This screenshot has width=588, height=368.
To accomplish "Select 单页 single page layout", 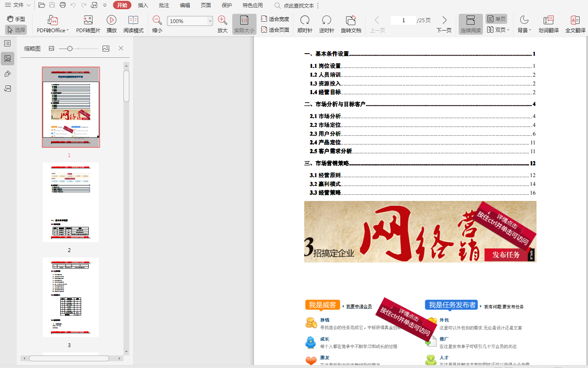I will coord(496,19).
